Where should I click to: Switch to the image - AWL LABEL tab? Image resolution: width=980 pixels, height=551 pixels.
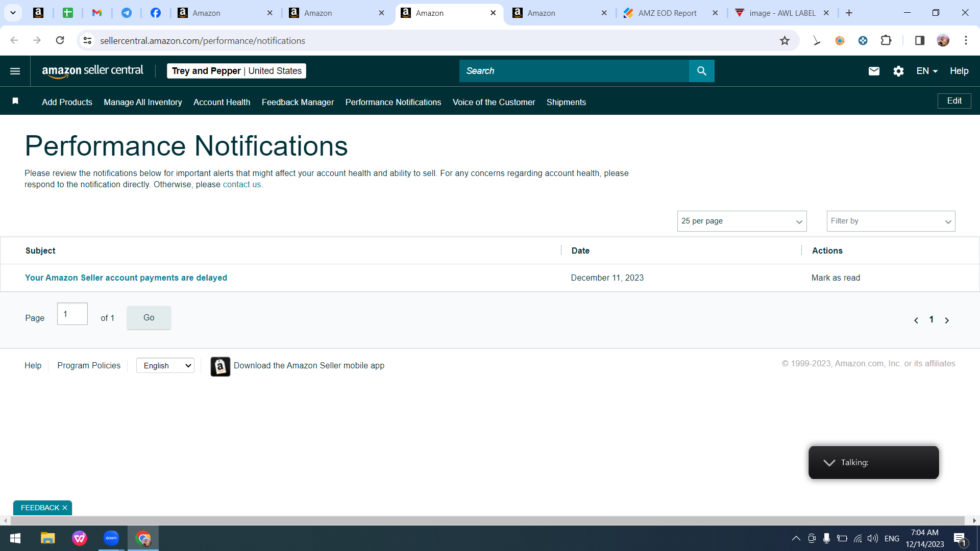782,13
